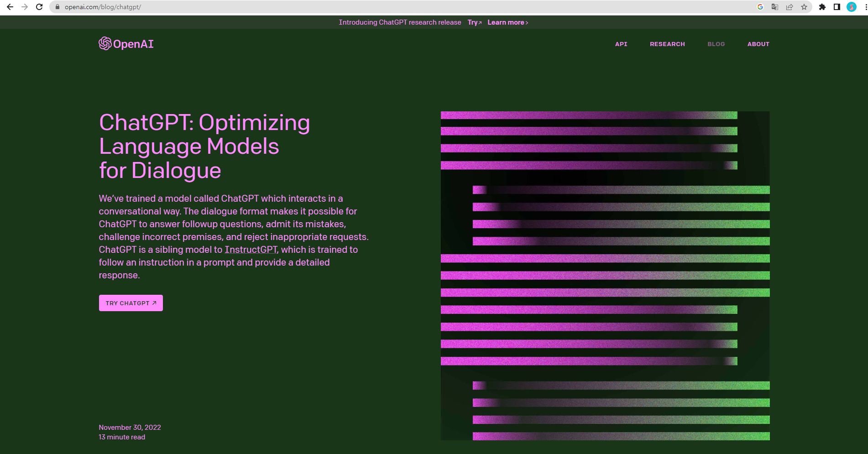
Task: Click 'Try' in the announcement banner
Action: tap(475, 22)
